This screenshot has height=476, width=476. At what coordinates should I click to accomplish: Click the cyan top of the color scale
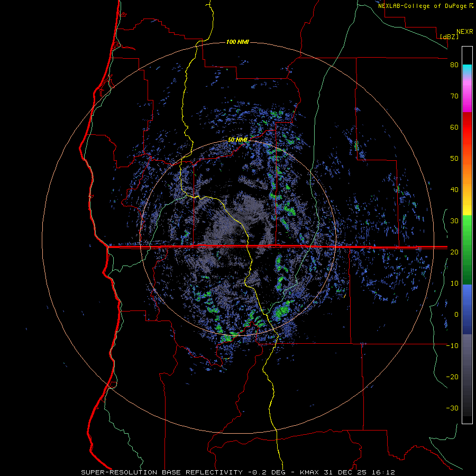click(467, 70)
